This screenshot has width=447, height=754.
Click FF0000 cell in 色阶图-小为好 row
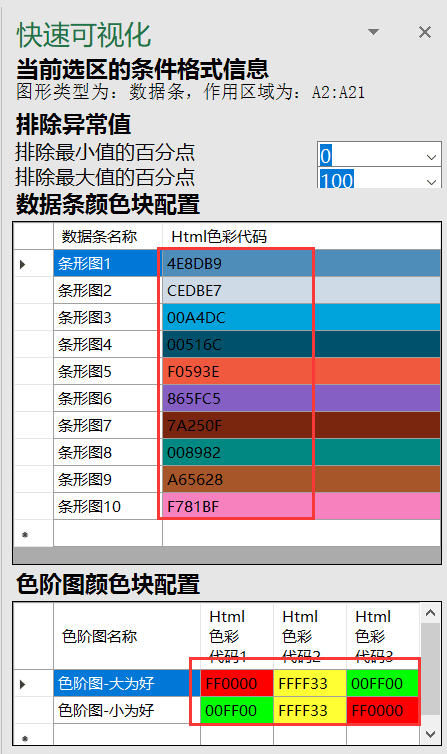tap(383, 710)
